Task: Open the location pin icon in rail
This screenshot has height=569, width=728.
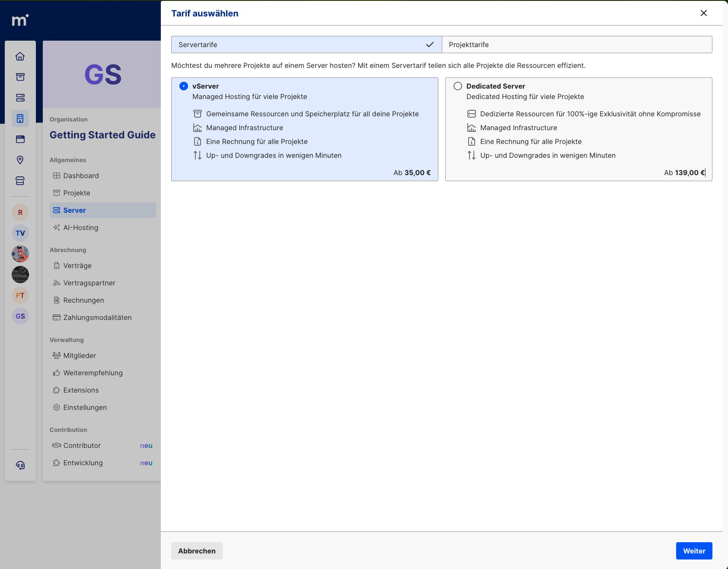Action: (20, 160)
